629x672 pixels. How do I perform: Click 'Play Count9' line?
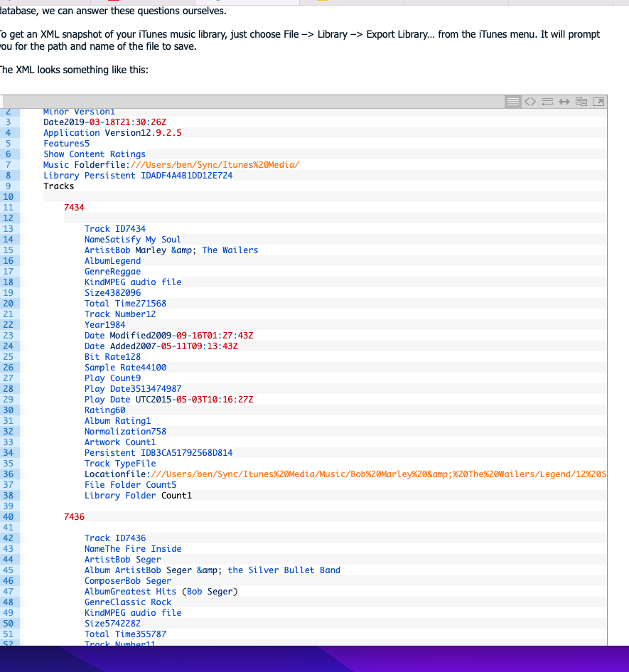point(112,378)
